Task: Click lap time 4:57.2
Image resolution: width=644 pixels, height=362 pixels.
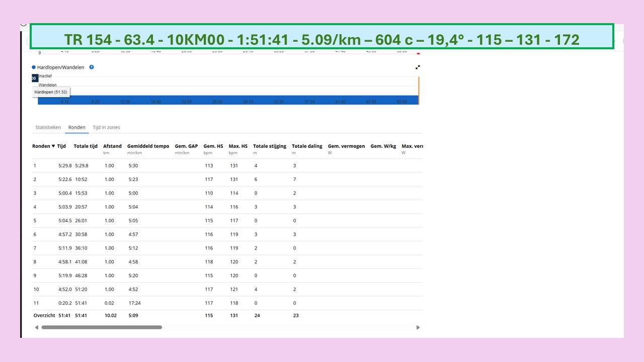Action: pyautogui.click(x=65, y=234)
